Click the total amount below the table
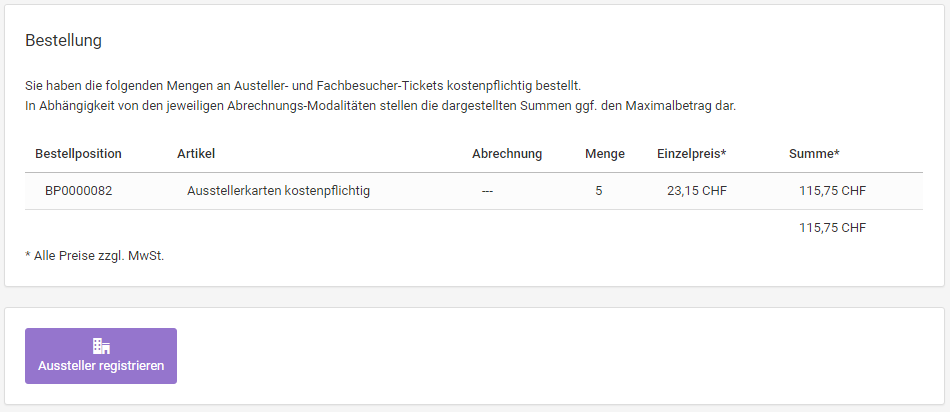 (x=832, y=228)
